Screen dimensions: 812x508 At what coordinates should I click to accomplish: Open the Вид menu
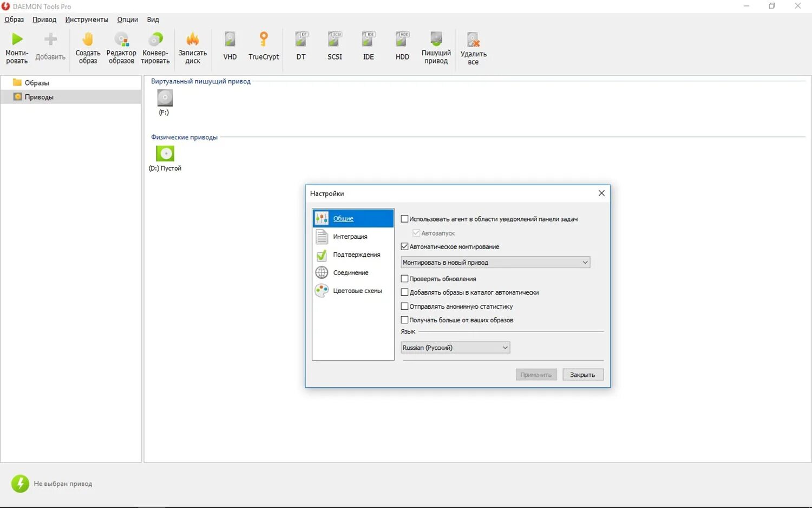point(153,19)
